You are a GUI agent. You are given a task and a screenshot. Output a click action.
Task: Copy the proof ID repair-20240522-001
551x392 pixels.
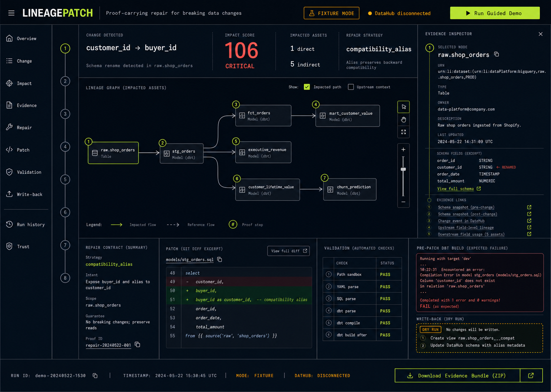coord(137,345)
